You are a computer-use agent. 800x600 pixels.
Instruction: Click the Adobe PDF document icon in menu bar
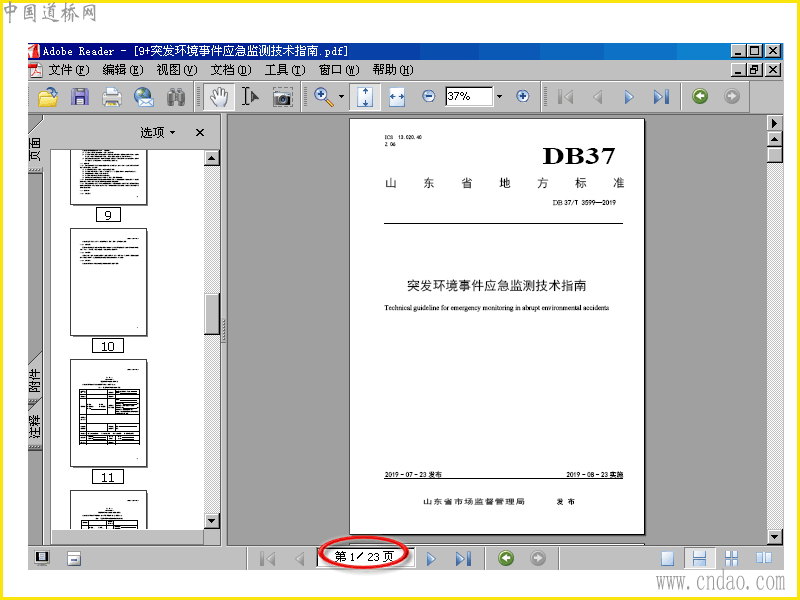point(35,70)
